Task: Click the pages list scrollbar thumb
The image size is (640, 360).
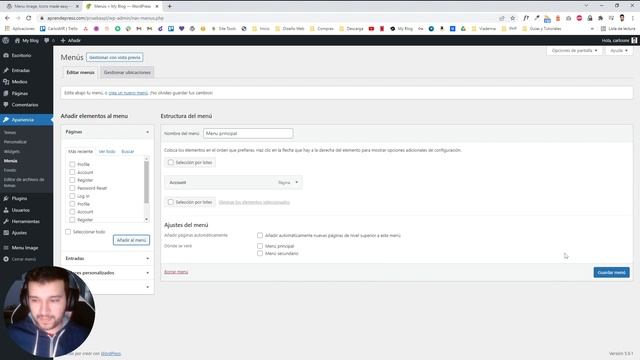Action: 147,182
